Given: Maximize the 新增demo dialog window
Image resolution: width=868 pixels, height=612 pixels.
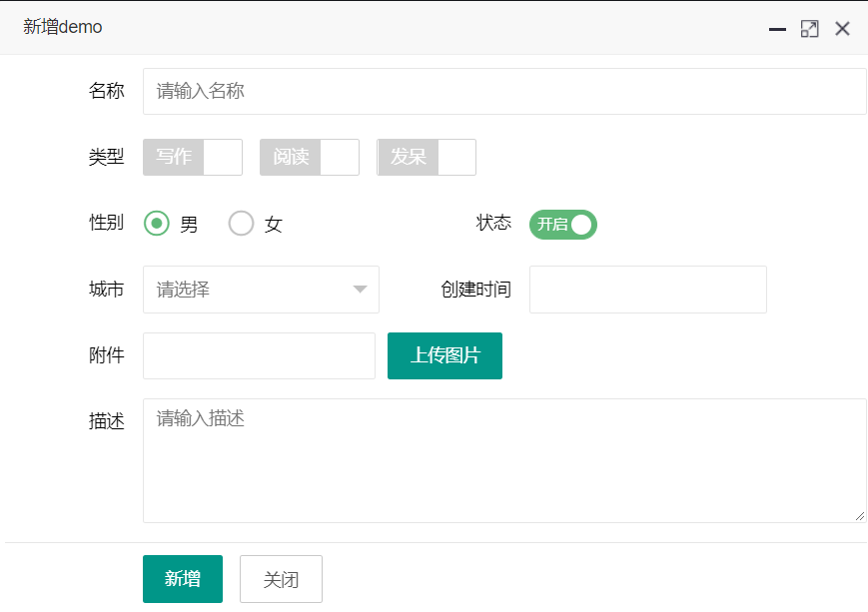Looking at the screenshot, I should [810, 29].
